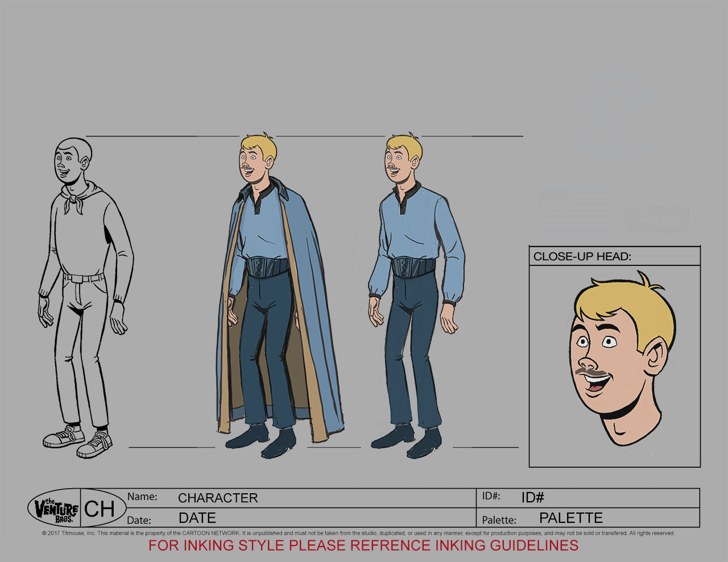Image resolution: width=728 pixels, height=562 pixels.
Task: Select the CHARACTER name field text
Action: (x=218, y=498)
